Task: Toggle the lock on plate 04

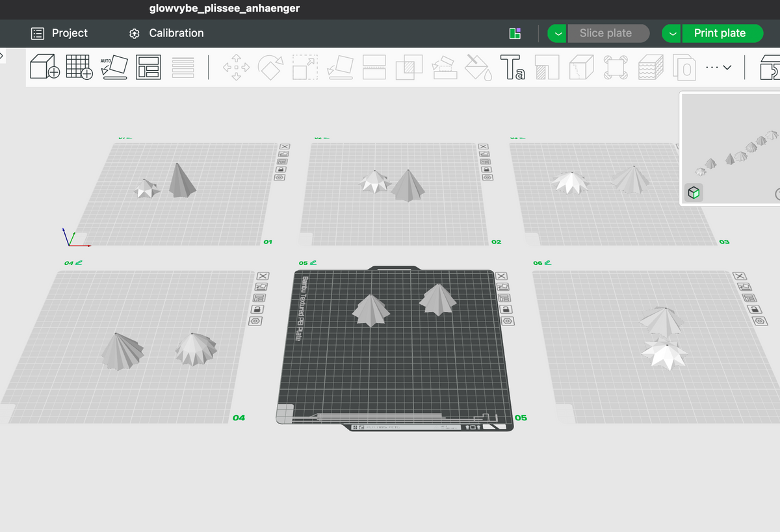Action: click(x=257, y=309)
